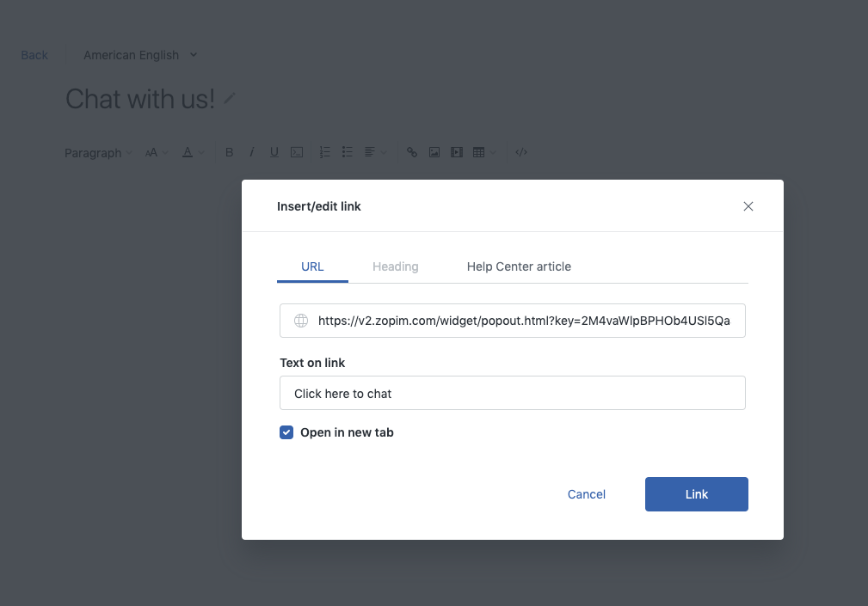This screenshot has height=606, width=868.
Task: Open the text color picker
Action: click(x=193, y=153)
